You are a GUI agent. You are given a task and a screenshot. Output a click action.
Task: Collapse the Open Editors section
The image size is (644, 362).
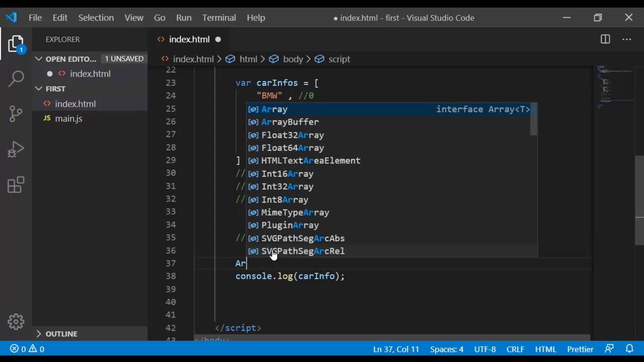click(39, 59)
